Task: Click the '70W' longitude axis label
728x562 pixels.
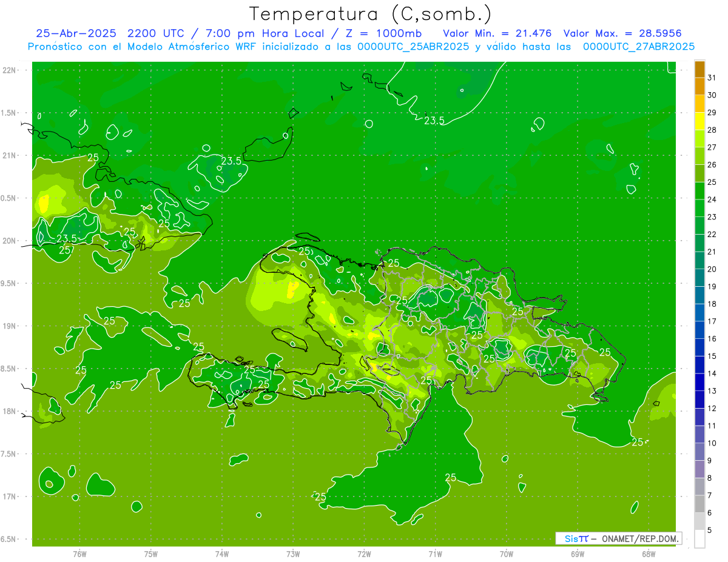Action: coord(507,554)
